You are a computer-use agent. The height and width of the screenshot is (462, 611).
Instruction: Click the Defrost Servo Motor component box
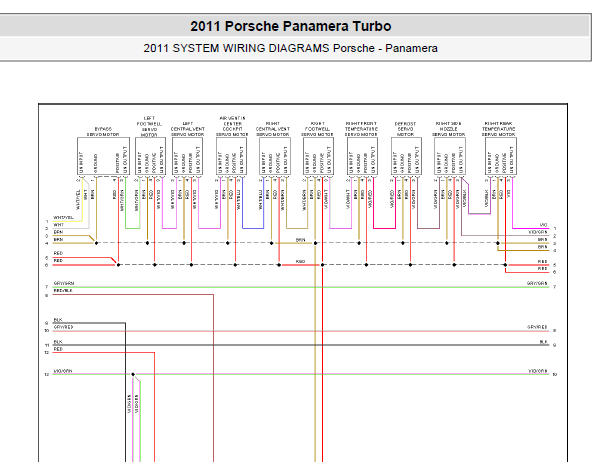(x=406, y=156)
